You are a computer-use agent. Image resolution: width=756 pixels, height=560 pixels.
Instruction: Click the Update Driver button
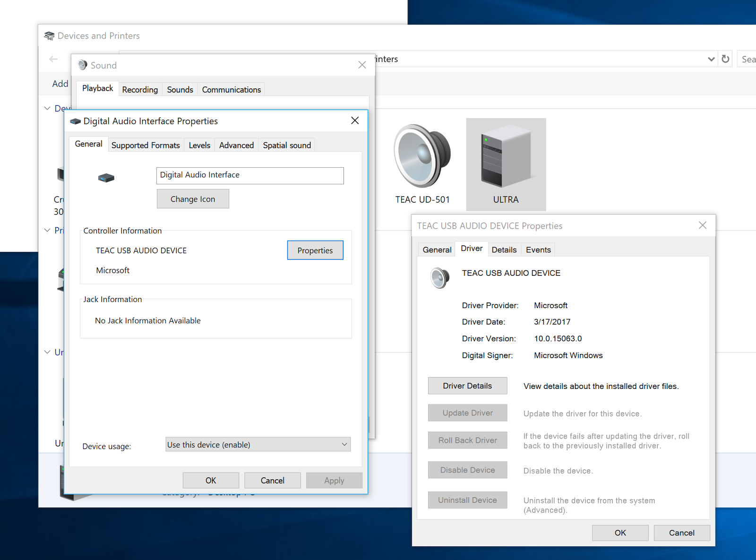(x=467, y=413)
